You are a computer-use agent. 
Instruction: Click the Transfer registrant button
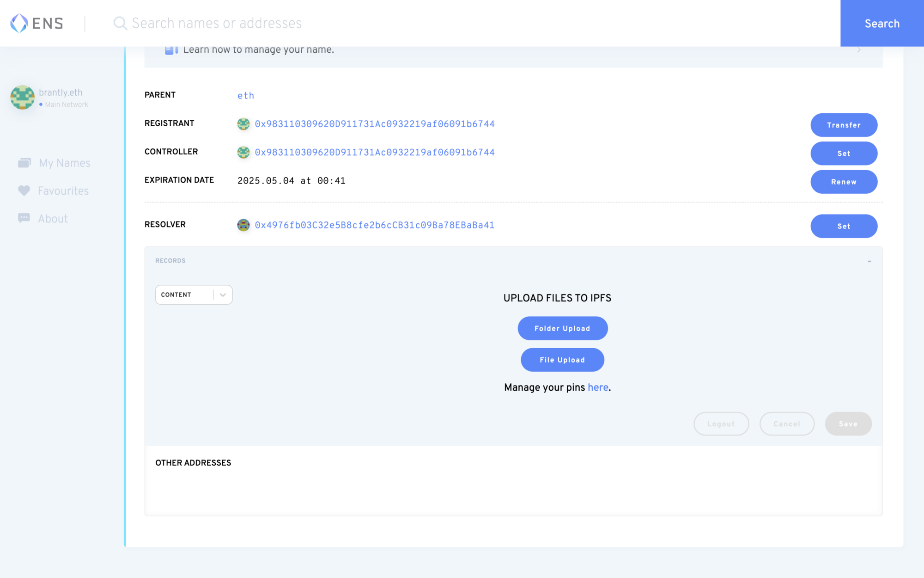coord(844,124)
